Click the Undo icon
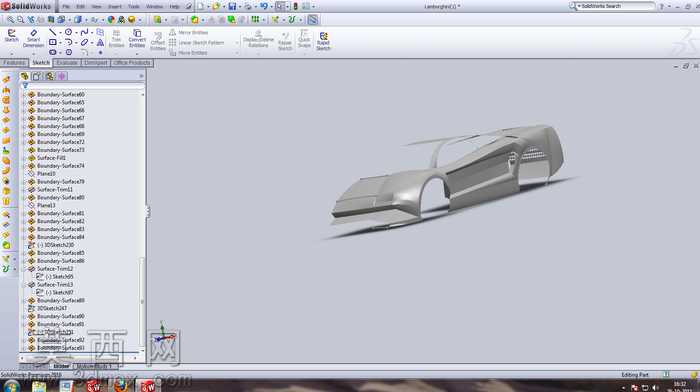This screenshot has height=392, width=700. (264, 6)
